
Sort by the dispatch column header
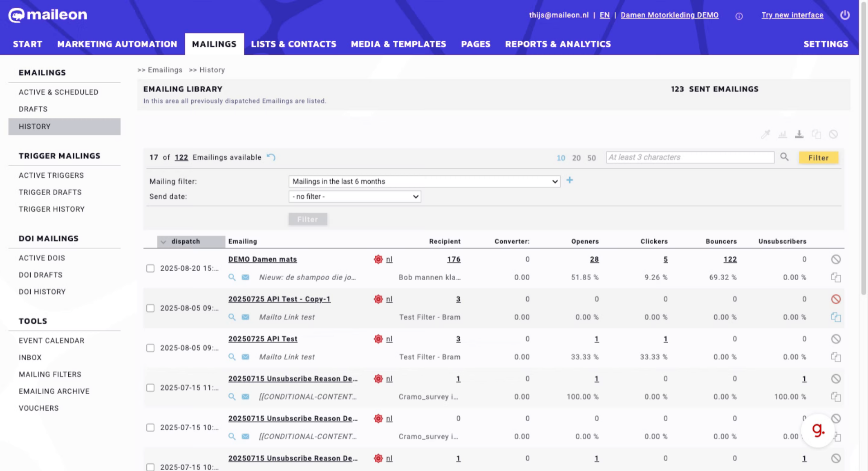[x=191, y=241]
